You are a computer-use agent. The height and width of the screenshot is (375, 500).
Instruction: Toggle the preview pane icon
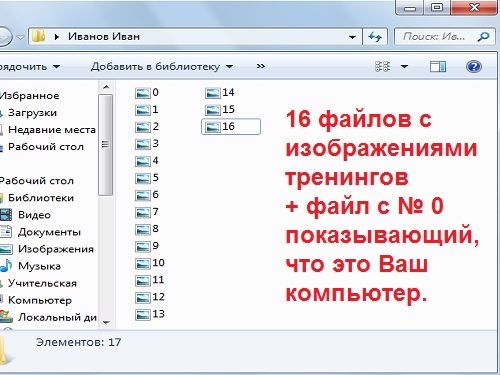[x=438, y=67]
